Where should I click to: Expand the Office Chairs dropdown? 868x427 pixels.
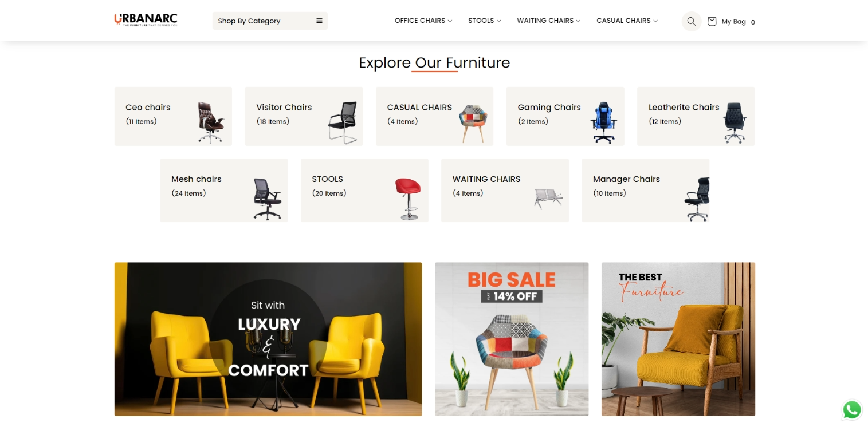[423, 21]
